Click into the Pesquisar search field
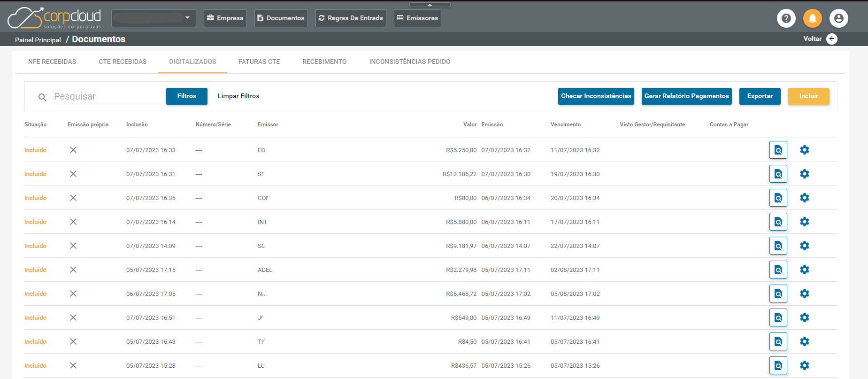 (108, 96)
